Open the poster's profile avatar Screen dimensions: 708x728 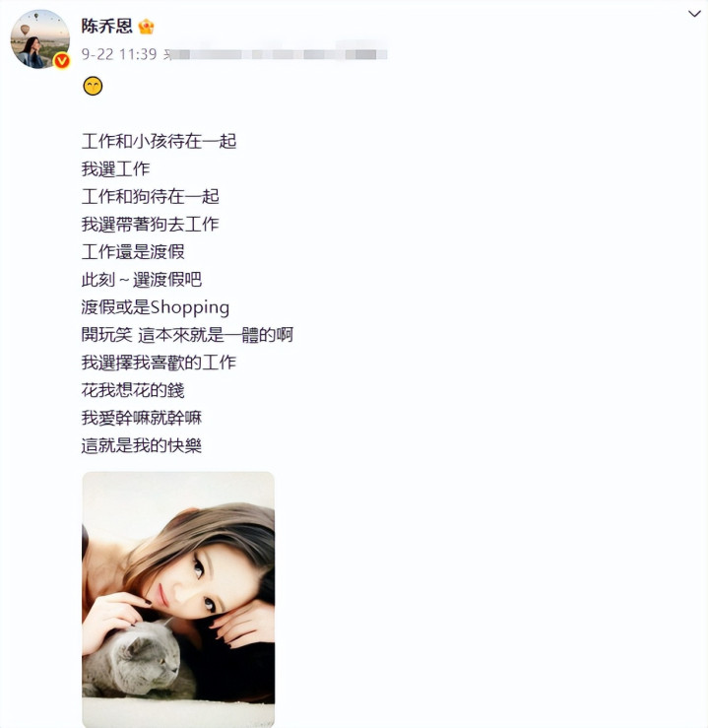tap(40, 39)
